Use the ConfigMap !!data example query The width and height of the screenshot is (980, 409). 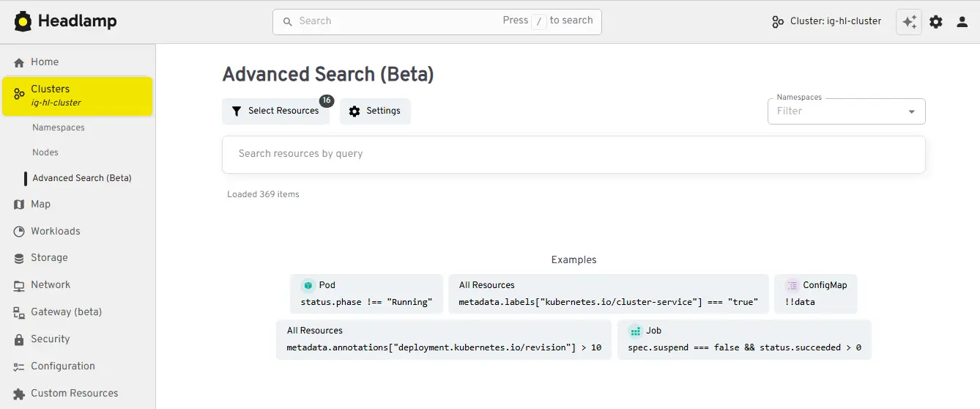(815, 294)
